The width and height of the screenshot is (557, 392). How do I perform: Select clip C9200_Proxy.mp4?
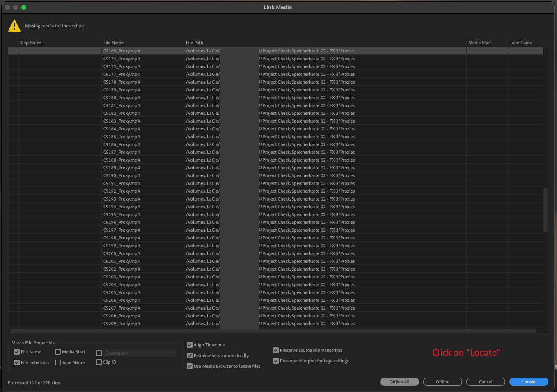point(275,253)
